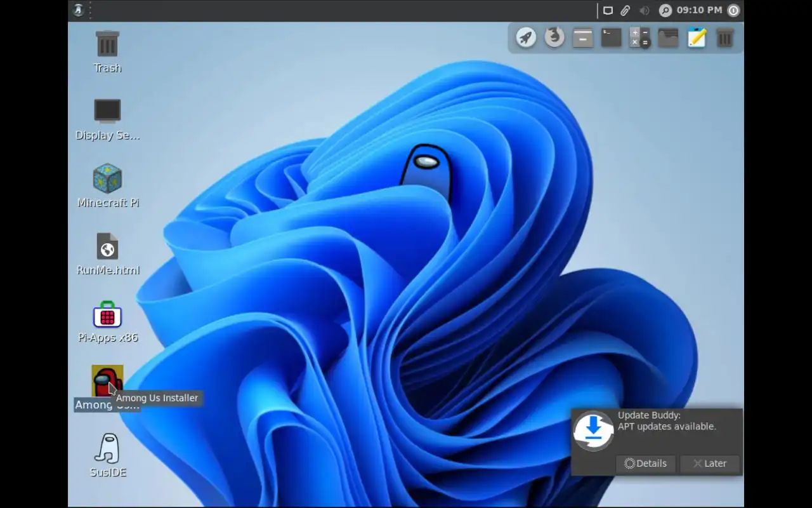812x508 pixels.
Task: Launch Minecraft Pi from the desktop
Action: [107, 178]
